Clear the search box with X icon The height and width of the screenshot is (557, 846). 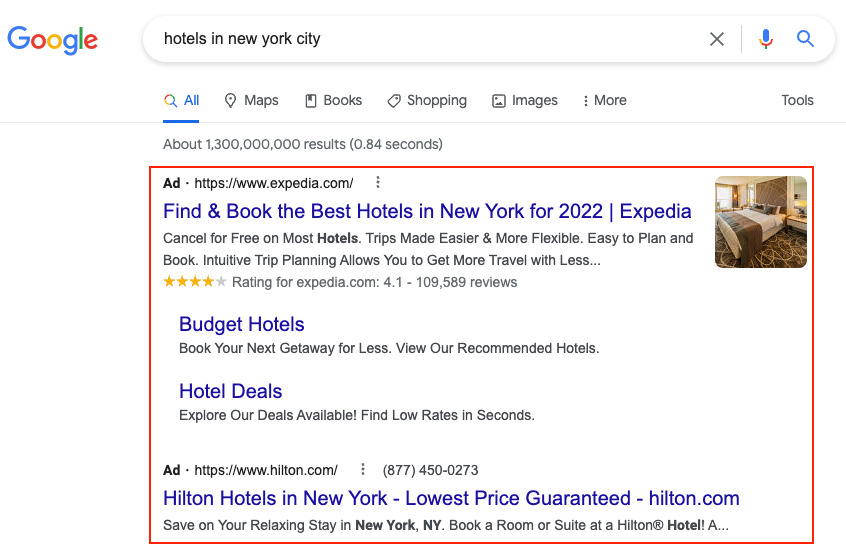pos(717,39)
